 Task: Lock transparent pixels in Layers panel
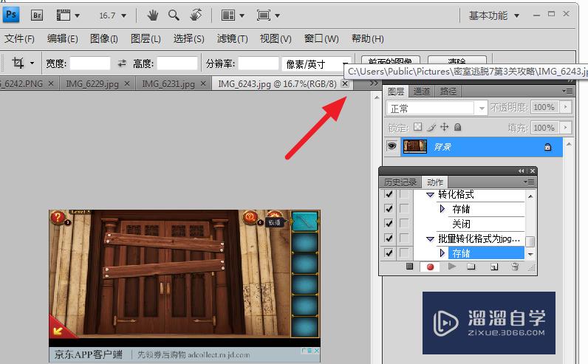(418, 127)
